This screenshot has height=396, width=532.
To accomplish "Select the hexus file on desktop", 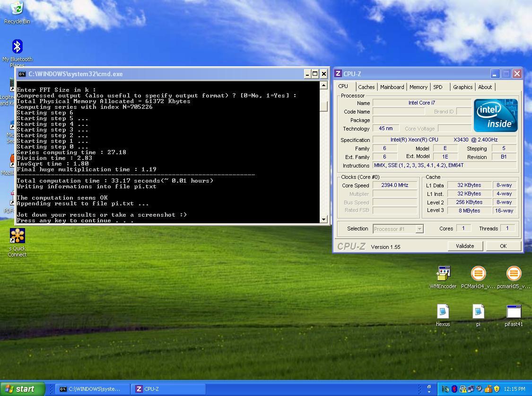I will pos(443,315).
